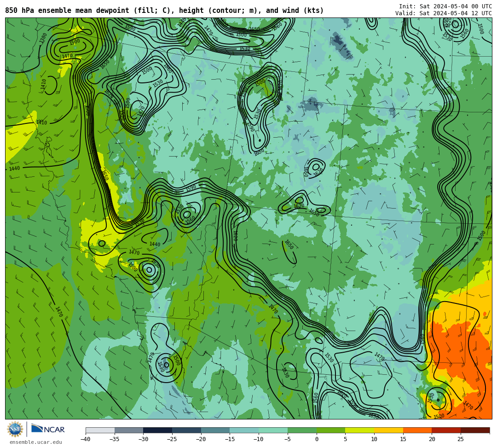Screen dimensions: 497x448
Task: Pick the 10 to 15 amber colorbar swatch
Action: [388, 430]
